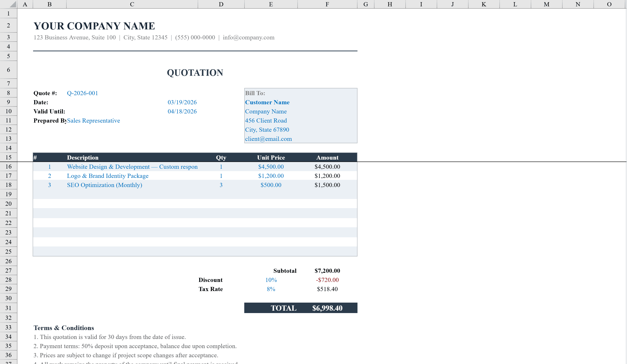Click the Select All corner above row numbers
Image resolution: width=627 pixels, height=364 pixels.
coord(8,4)
